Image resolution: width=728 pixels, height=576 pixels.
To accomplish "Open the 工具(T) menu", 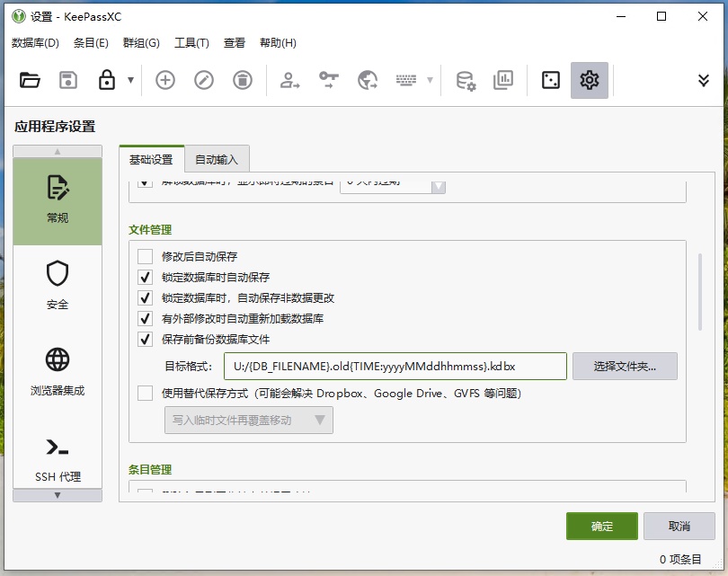I will (x=191, y=43).
